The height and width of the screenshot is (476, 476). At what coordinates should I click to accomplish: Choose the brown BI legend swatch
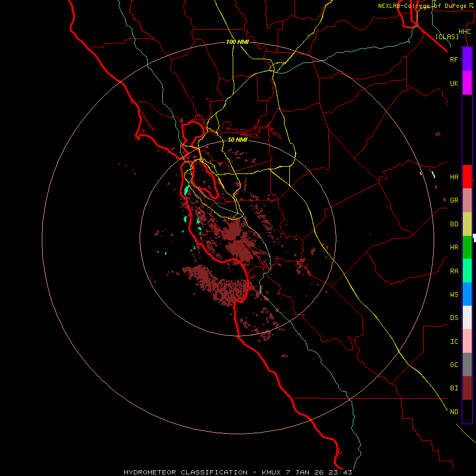467,388
